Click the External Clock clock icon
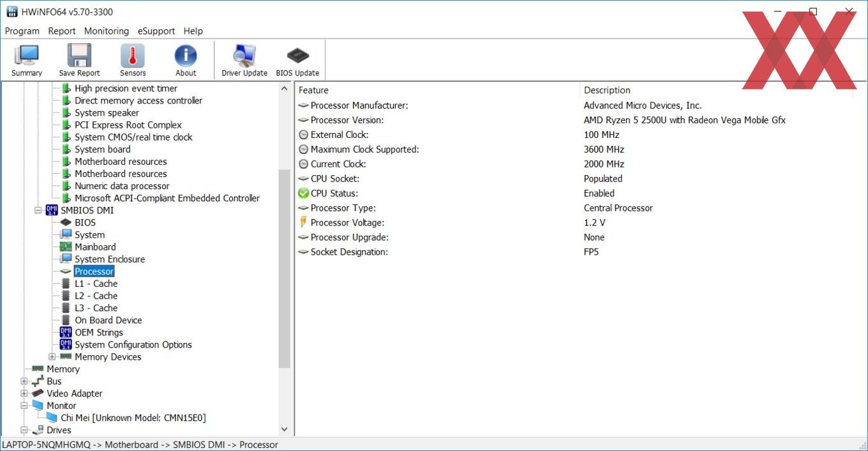This screenshot has width=868, height=451. (303, 135)
